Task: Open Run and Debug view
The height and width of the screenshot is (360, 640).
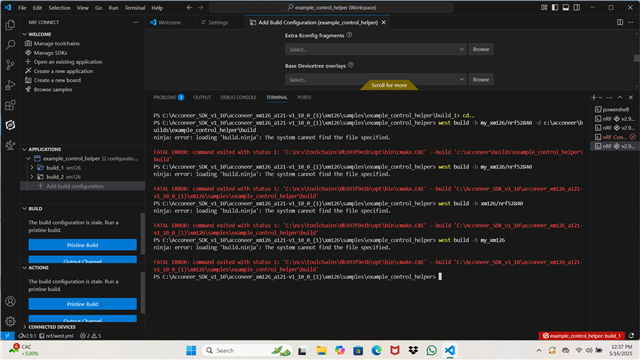Action: tap(10, 85)
